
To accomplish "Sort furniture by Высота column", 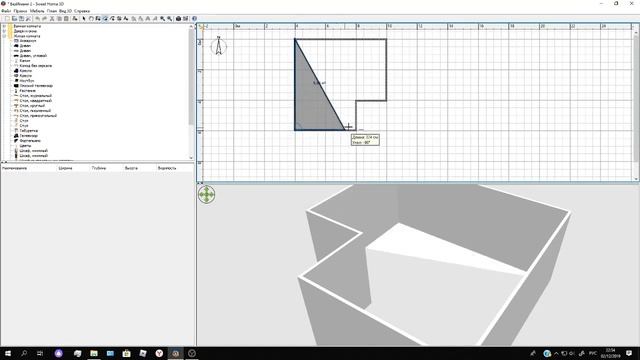I will pos(131,168).
